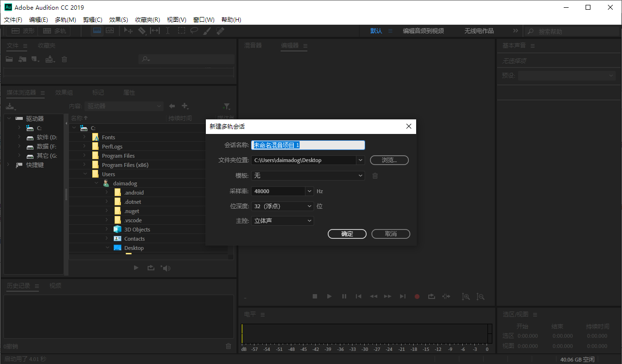This screenshot has width=622, height=364.
Task: Open the 文件夹位置 dropdown
Action: (x=360, y=160)
